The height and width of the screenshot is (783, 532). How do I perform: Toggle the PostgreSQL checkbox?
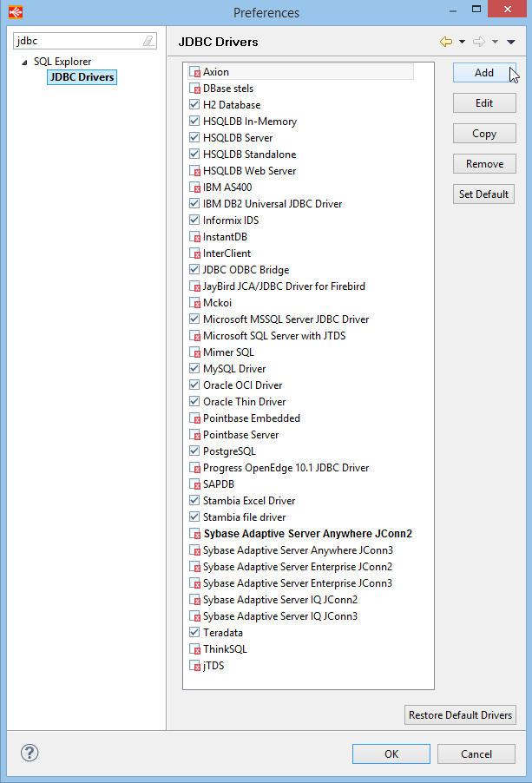click(x=194, y=451)
